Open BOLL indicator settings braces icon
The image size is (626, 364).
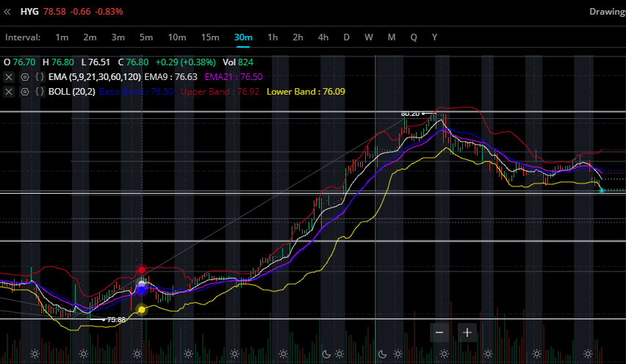40,91
